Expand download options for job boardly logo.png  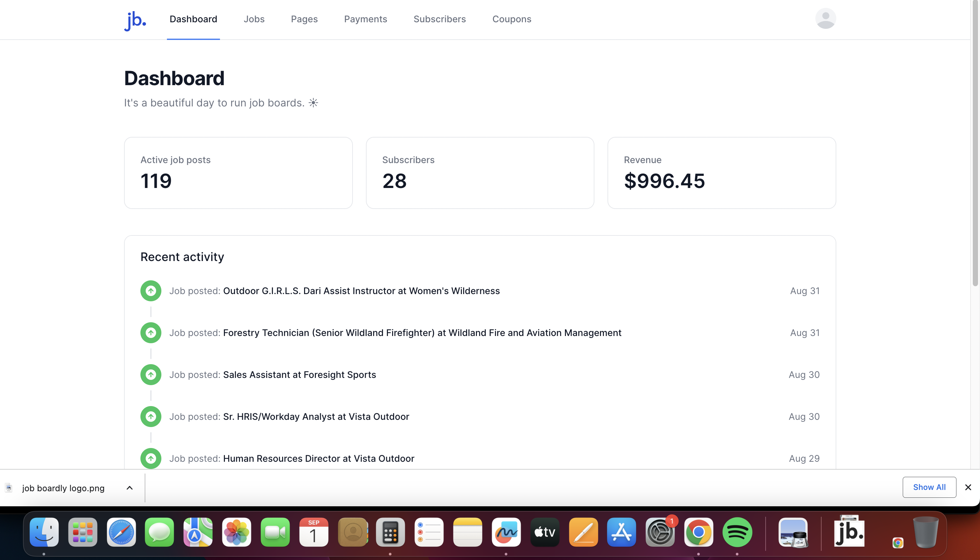click(130, 488)
